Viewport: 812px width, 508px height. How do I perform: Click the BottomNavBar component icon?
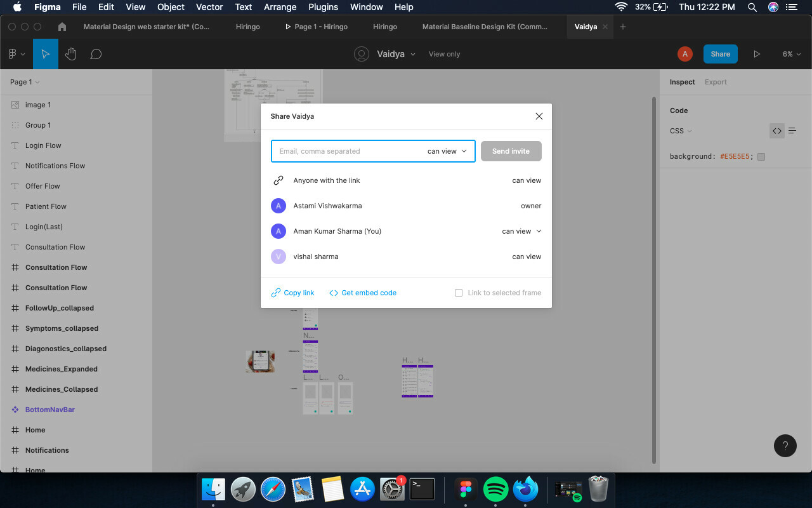click(x=15, y=410)
